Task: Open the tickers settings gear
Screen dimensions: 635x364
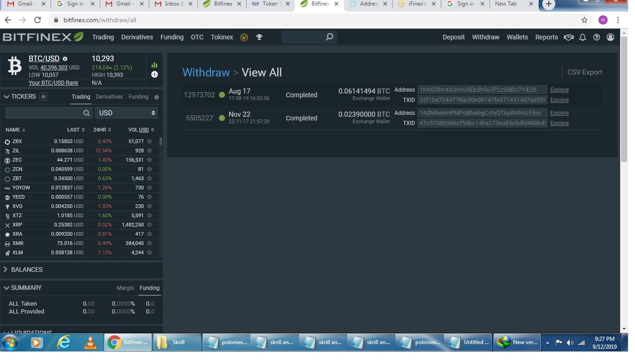Action: 156,97
